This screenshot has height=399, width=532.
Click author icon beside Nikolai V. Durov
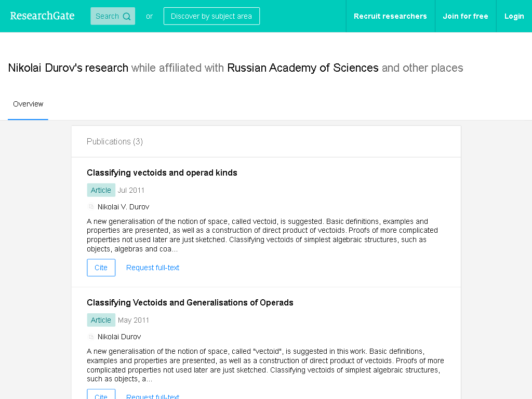tap(91, 207)
